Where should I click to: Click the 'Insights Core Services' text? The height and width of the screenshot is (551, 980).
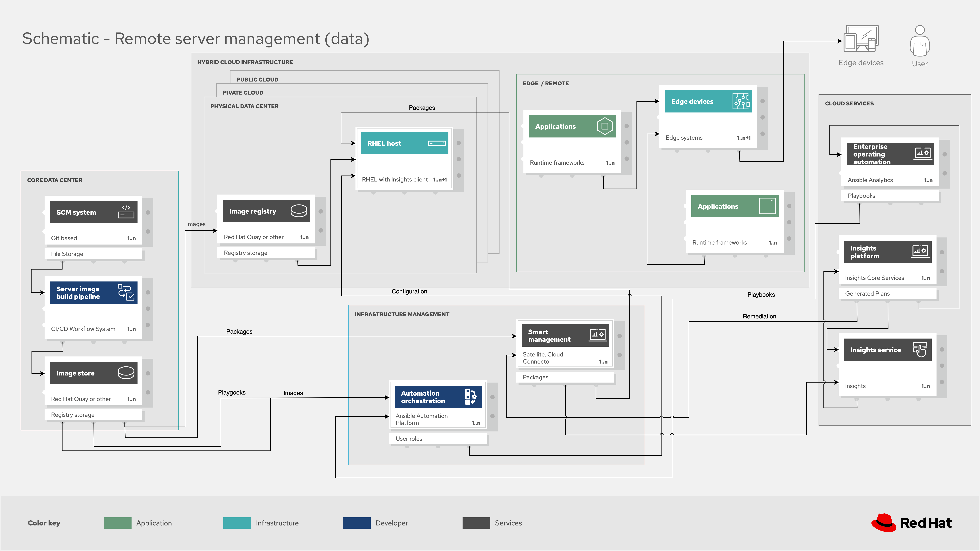[x=874, y=278]
